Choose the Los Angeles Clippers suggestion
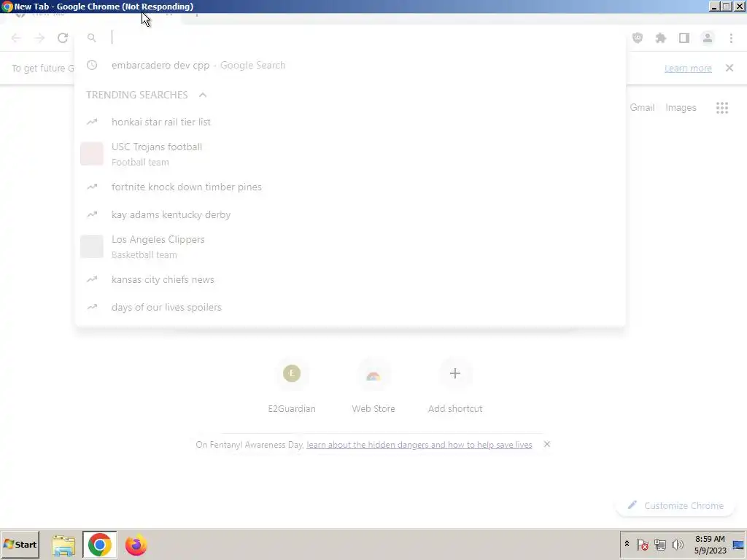 click(350, 246)
